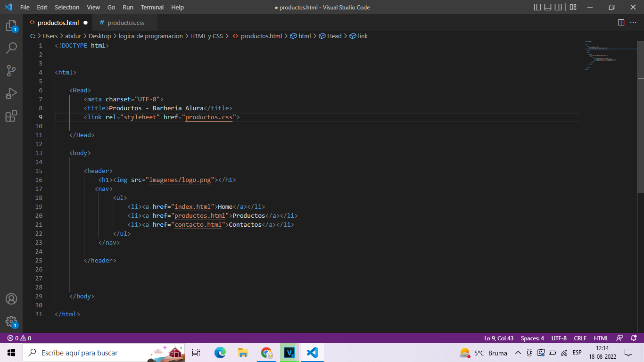The image size is (644, 362).
Task: Open the File menu
Action: [25, 7]
